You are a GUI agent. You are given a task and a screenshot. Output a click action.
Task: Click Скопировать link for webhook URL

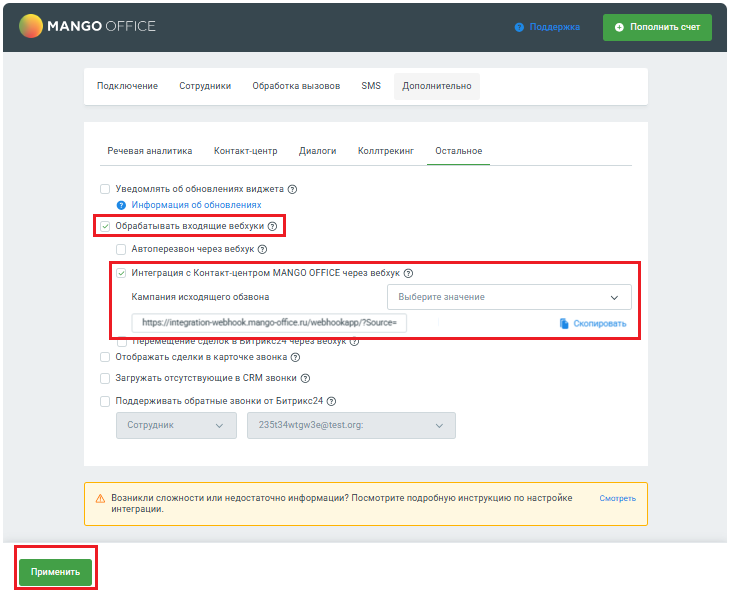click(600, 323)
